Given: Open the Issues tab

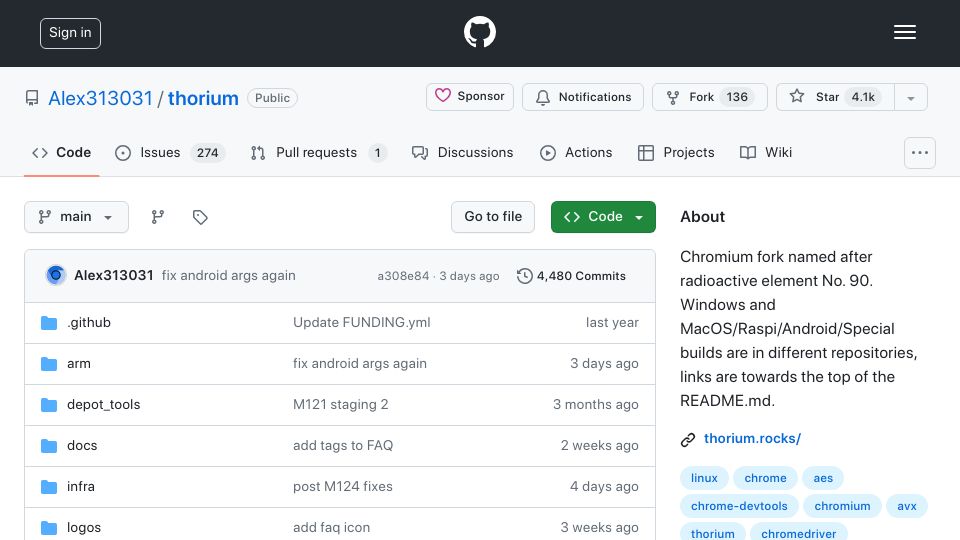Looking at the screenshot, I should 170,152.
